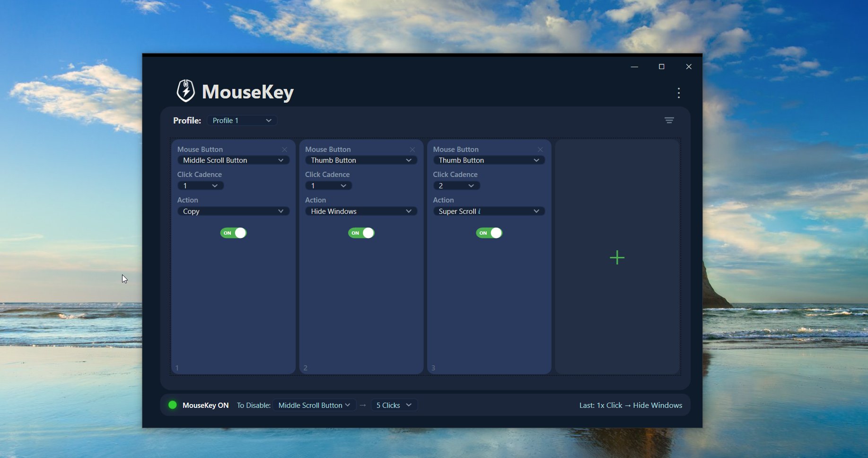Open To Disable Middle Scroll Button dropdown
868x458 pixels.
(x=314, y=405)
